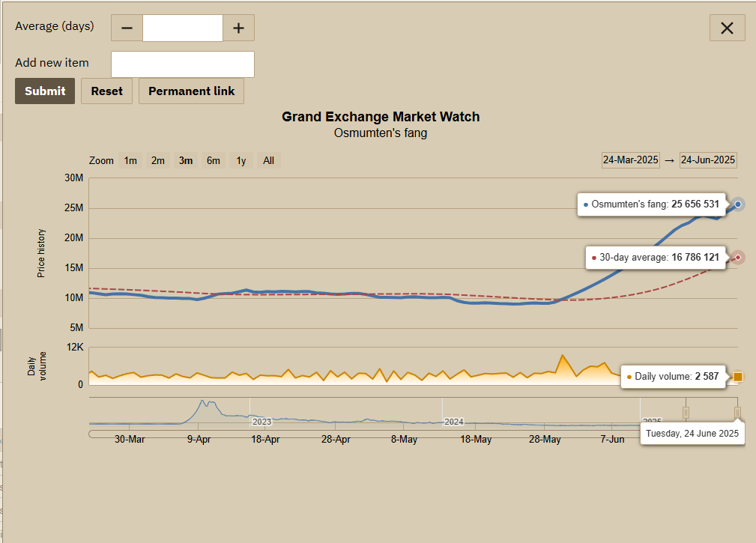
Task: Click the Submit button
Action: point(45,91)
